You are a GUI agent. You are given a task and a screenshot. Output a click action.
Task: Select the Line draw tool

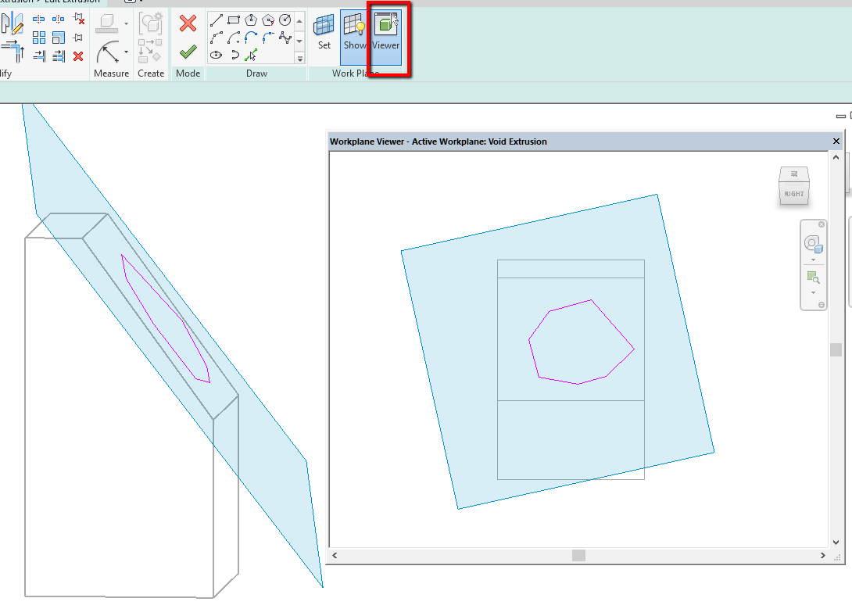tap(217, 20)
